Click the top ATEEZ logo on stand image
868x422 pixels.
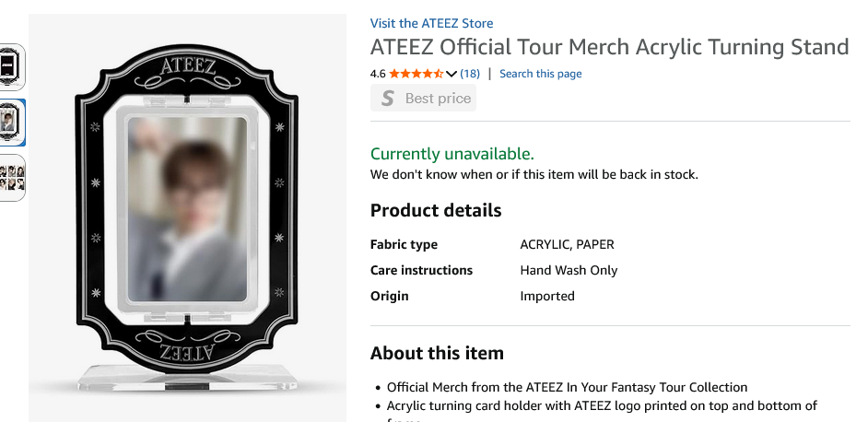187,66
